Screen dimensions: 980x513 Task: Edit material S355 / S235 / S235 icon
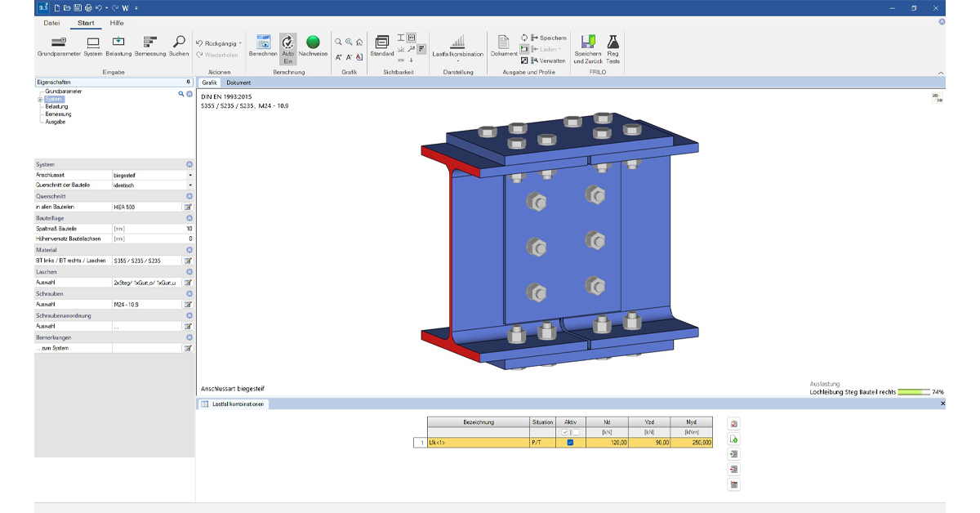pyautogui.click(x=188, y=261)
